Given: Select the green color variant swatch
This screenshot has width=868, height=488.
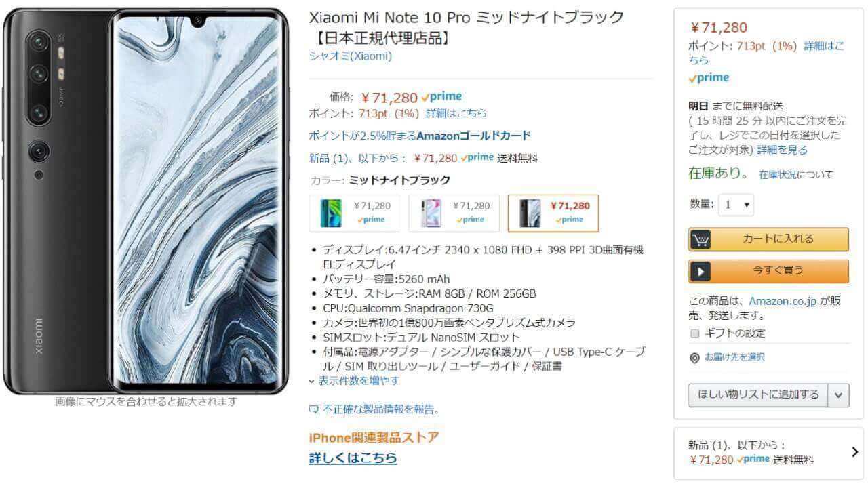Looking at the screenshot, I should point(355,213).
